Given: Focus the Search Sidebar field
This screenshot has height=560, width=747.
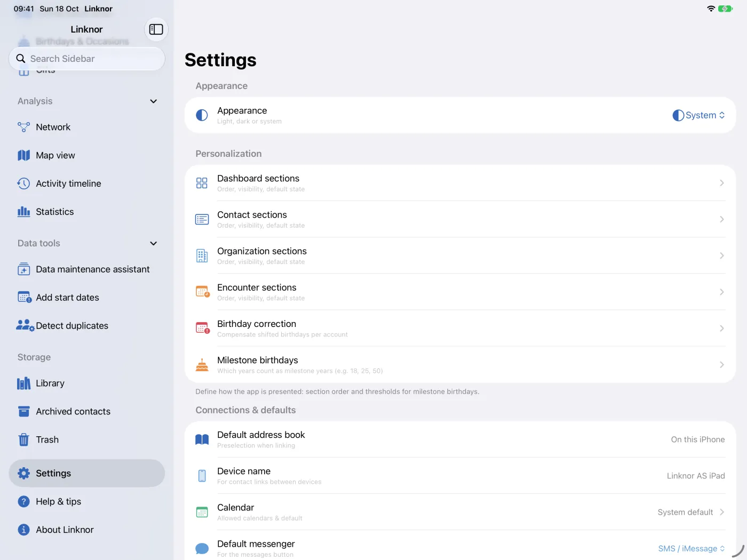Looking at the screenshot, I should click(86, 59).
